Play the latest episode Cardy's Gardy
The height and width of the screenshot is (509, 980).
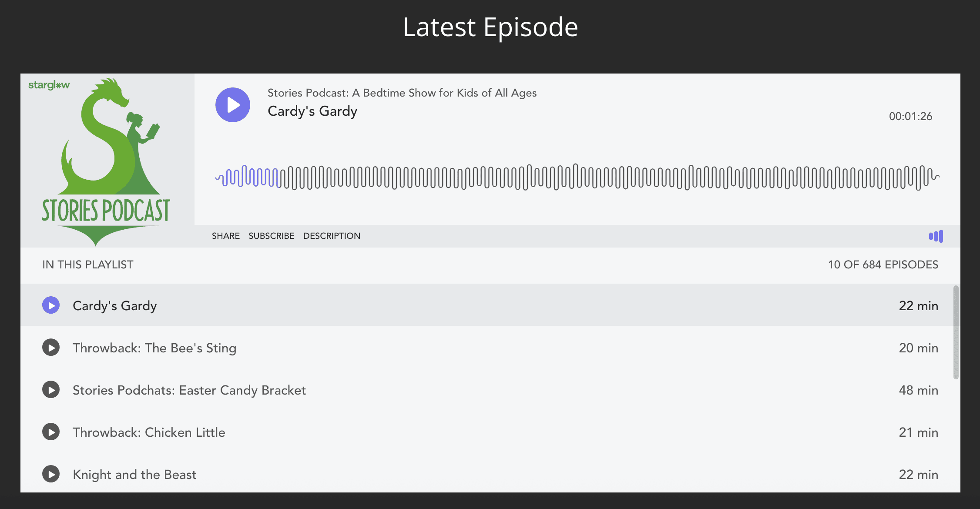click(x=233, y=104)
